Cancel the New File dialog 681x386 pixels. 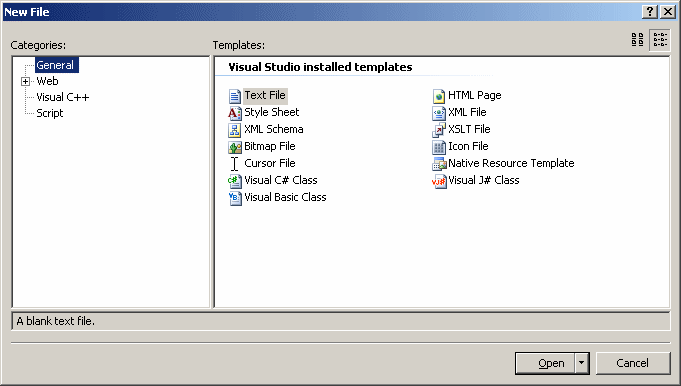click(633, 363)
